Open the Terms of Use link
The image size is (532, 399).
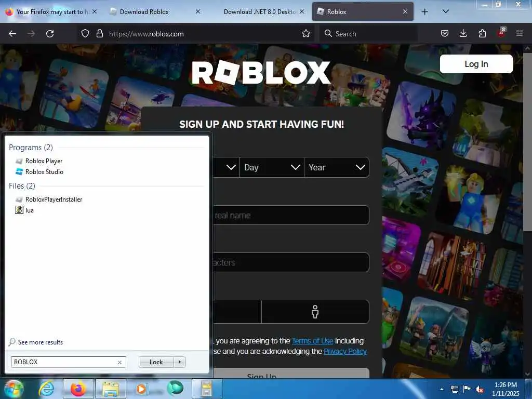(312, 341)
